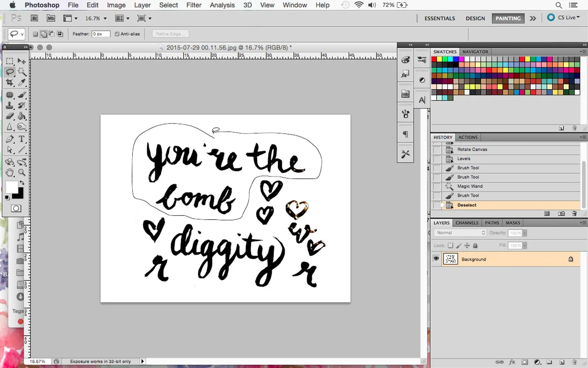This screenshot has height=368, width=588.
Task: Select the Zoom magnifier tool
Action: pos(22,172)
